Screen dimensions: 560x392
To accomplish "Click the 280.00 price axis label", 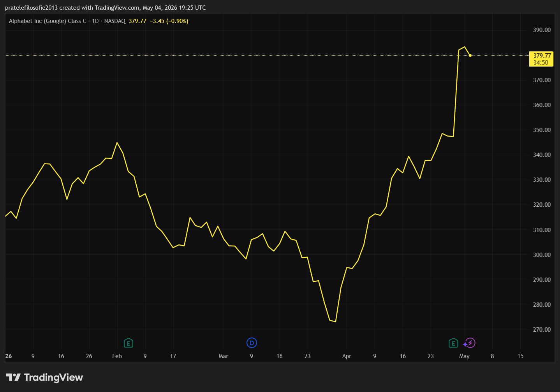I will point(542,305).
